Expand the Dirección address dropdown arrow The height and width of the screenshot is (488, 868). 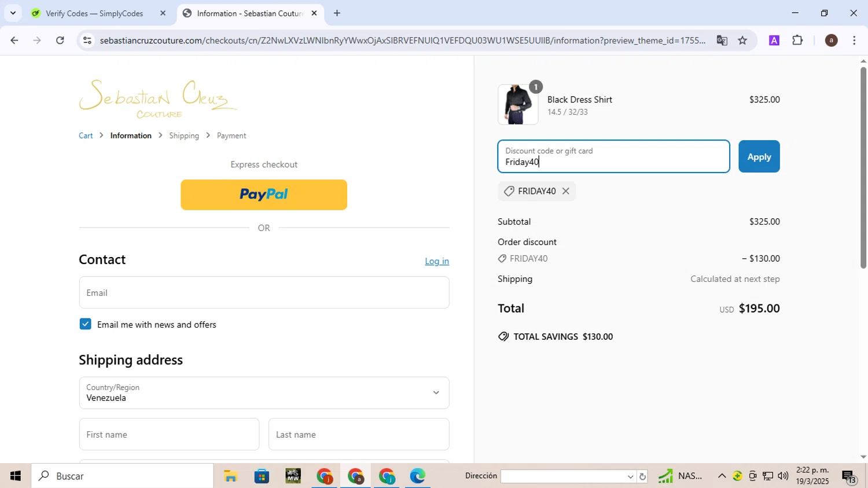point(630,476)
